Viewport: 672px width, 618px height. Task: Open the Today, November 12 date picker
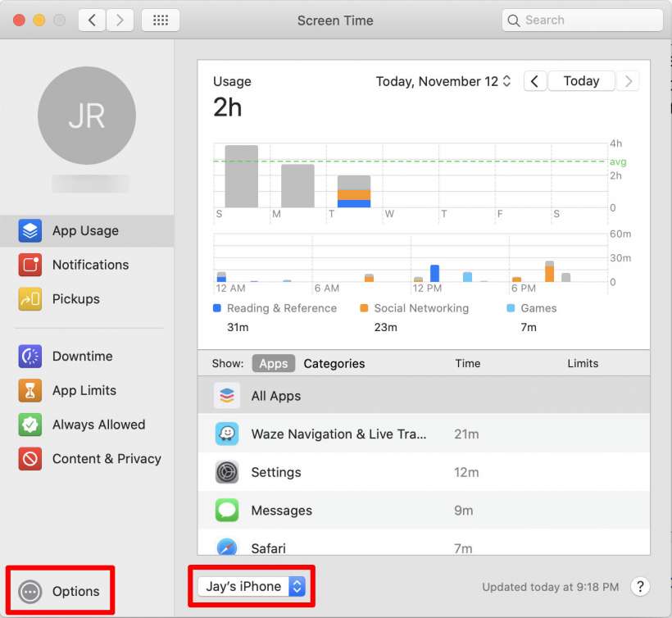click(x=443, y=81)
